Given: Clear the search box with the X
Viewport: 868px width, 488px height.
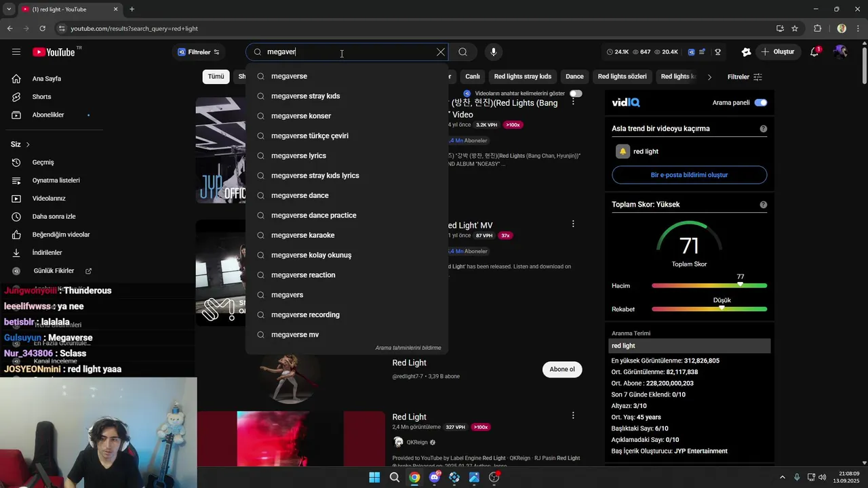Looking at the screenshot, I should [441, 52].
